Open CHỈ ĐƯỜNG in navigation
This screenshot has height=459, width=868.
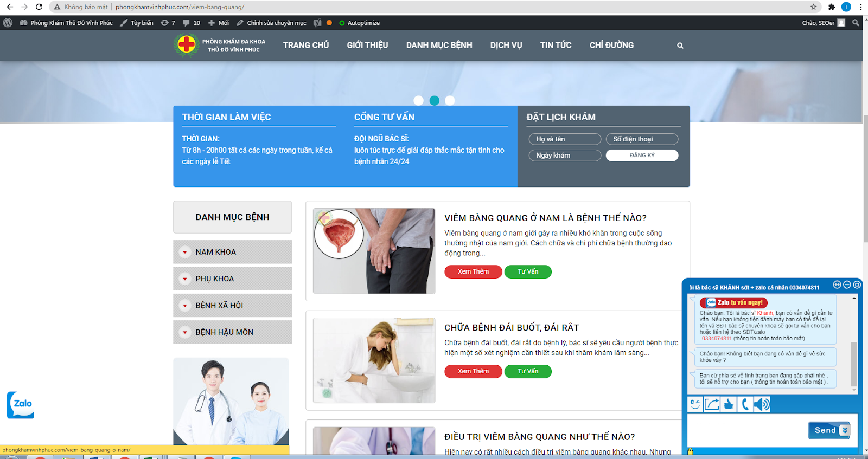coord(611,46)
